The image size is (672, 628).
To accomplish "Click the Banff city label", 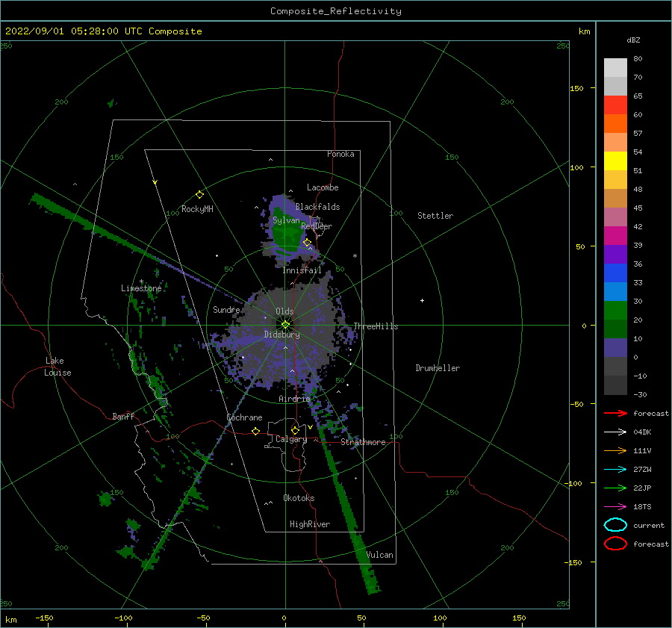I will tap(123, 416).
